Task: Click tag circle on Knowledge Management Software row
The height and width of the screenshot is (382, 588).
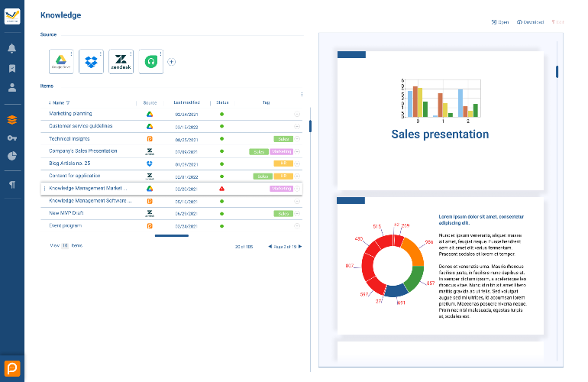Action: click(297, 201)
